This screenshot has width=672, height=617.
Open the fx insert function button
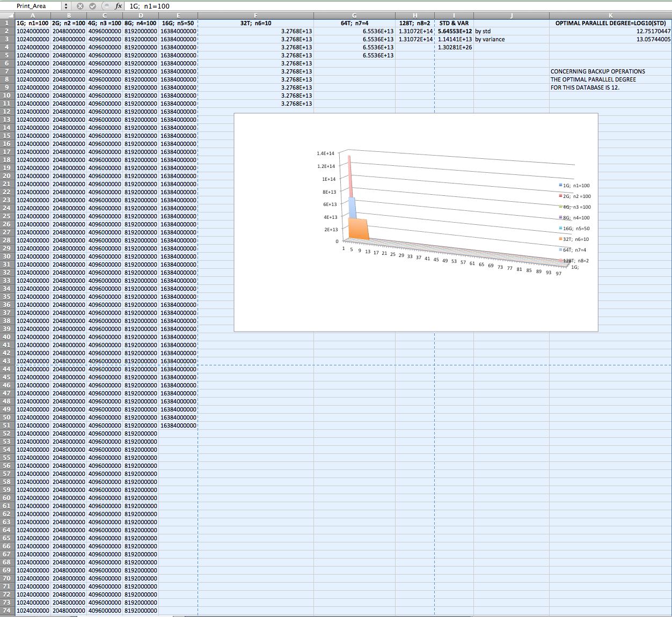119,6
